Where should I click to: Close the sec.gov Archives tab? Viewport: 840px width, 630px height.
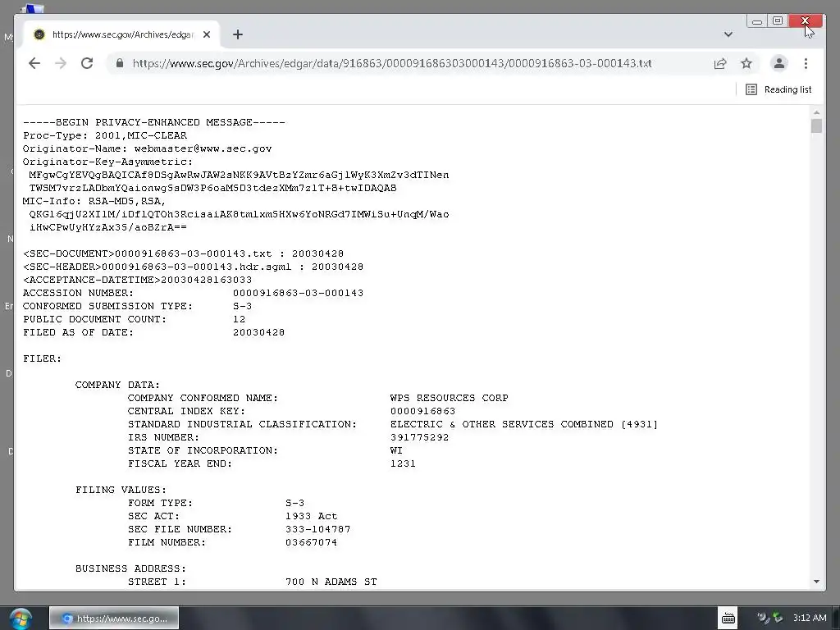tap(207, 34)
